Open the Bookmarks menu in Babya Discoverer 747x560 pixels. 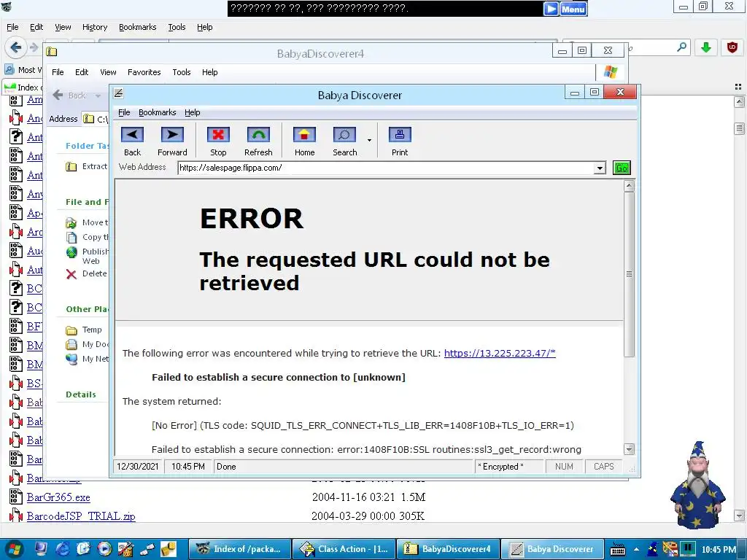coord(158,112)
